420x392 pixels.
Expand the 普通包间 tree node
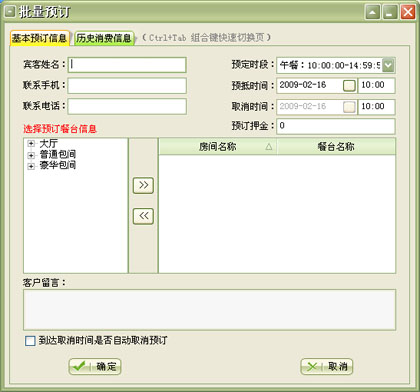coord(31,155)
